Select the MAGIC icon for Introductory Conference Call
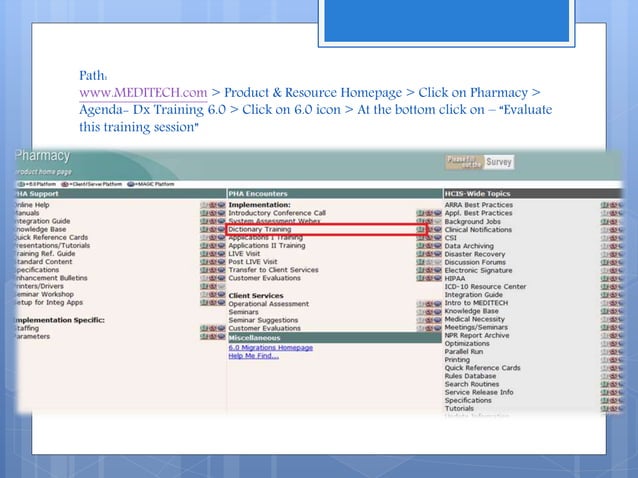 click(x=437, y=213)
